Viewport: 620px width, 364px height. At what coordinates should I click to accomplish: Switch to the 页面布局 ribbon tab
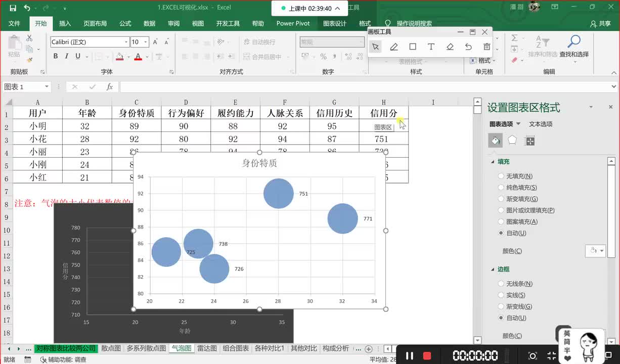coord(95,24)
